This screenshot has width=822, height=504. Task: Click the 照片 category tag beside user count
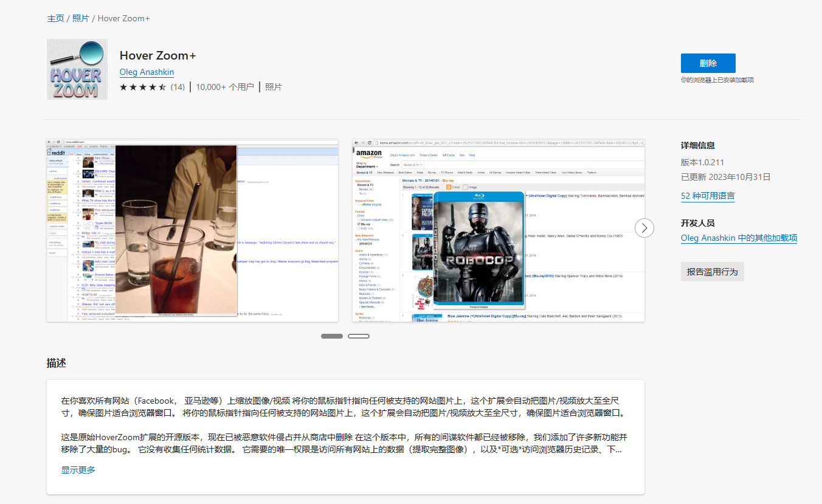click(274, 87)
